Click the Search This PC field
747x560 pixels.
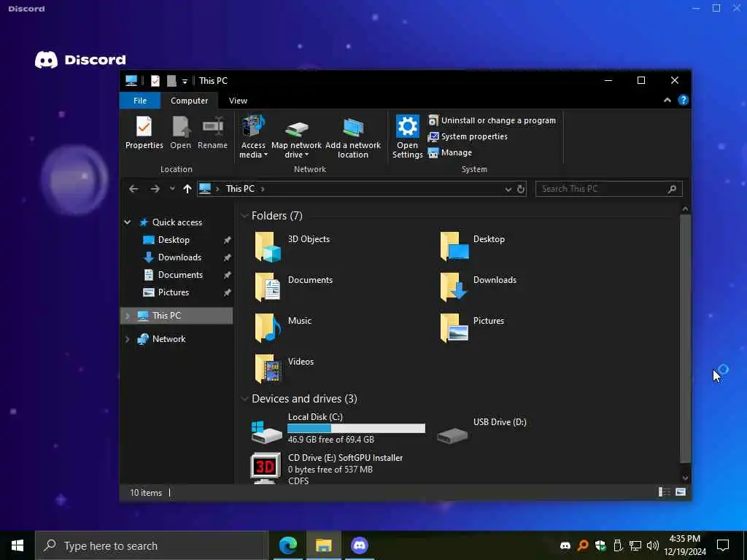click(x=609, y=189)
